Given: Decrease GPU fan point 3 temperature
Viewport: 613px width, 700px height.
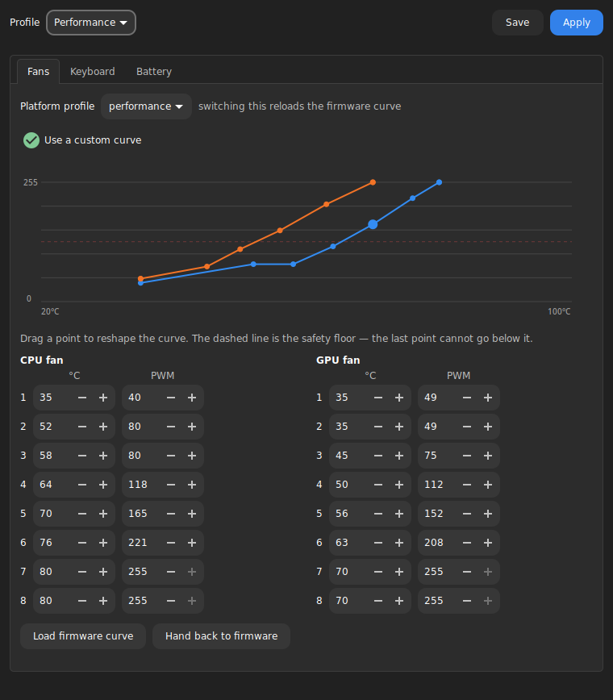Looking at the screenshot, I should pos(378,456).
